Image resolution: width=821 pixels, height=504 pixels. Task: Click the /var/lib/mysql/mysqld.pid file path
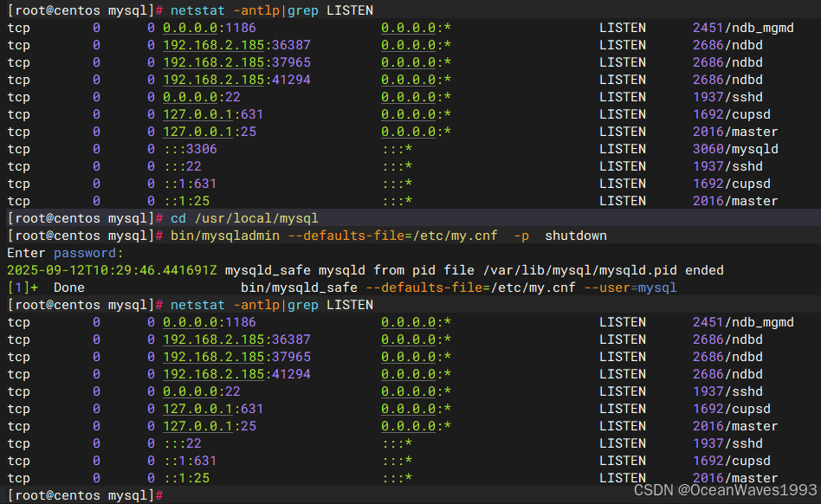(579, 270)
